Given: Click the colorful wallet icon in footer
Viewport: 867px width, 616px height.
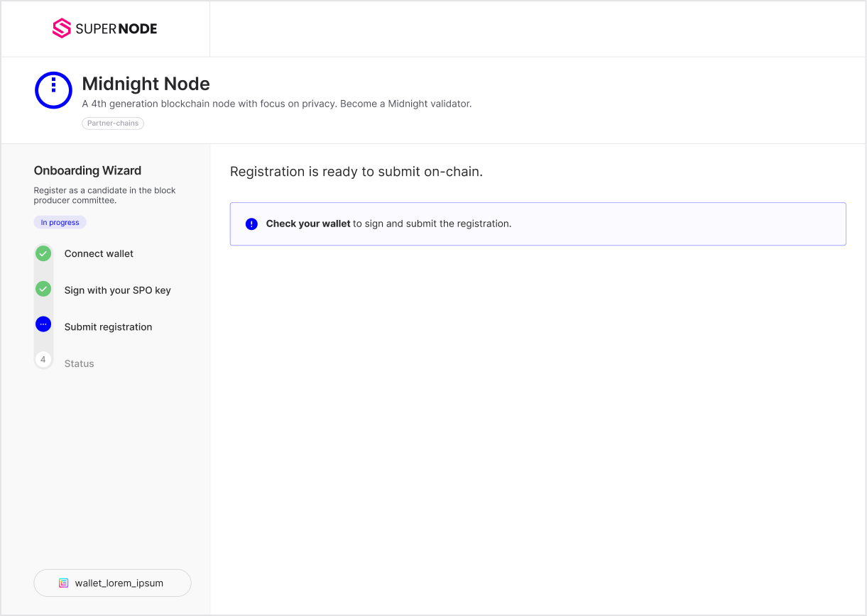Looking at the screenshot, I should click(x=63, y=583).
